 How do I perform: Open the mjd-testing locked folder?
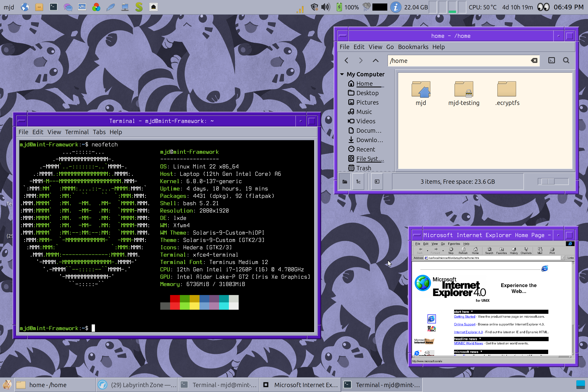coord(464,93)
